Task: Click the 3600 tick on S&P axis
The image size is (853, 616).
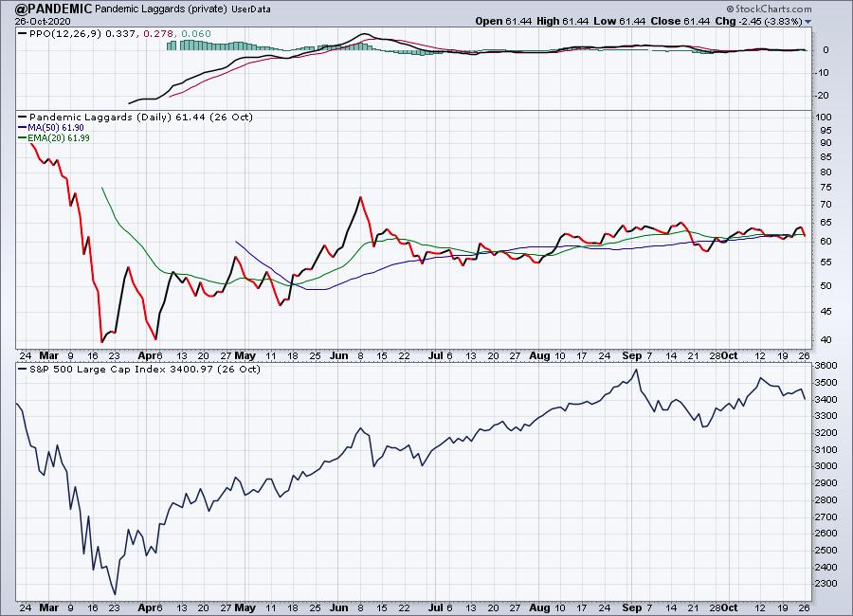Action: (826, 366)
